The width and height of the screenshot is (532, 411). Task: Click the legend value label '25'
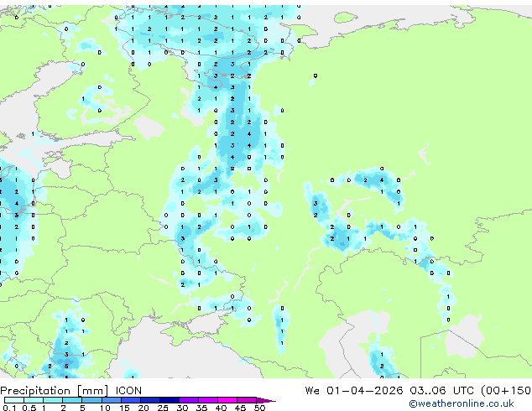click(163, 408)
